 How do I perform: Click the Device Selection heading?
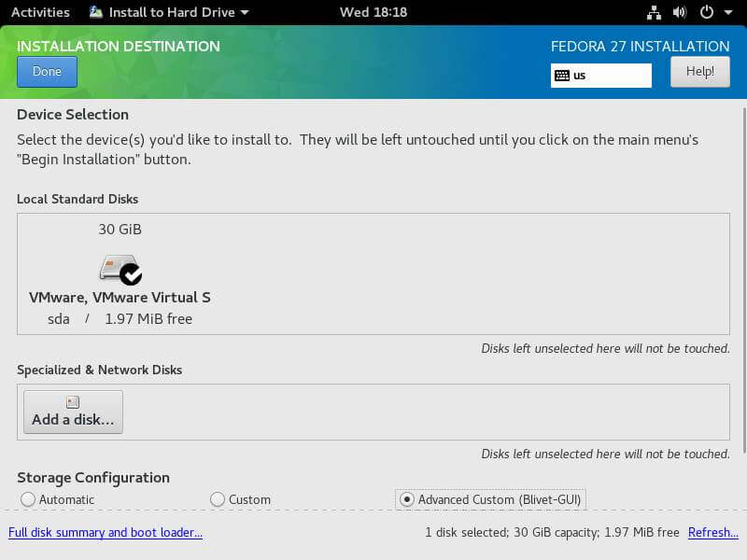click(73, 115)
